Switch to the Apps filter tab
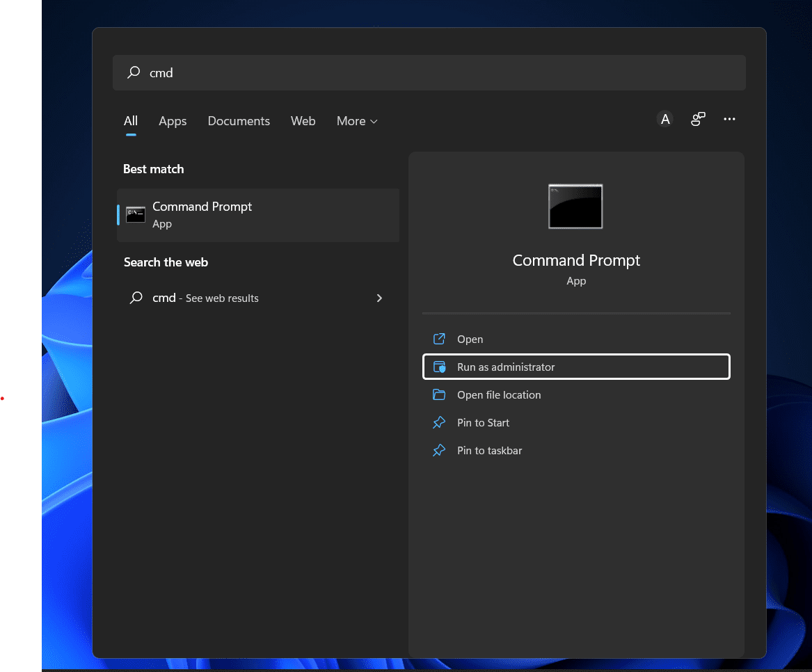This screenshot has height=672, width=812. pyautogui.click(x=172, y=121)
